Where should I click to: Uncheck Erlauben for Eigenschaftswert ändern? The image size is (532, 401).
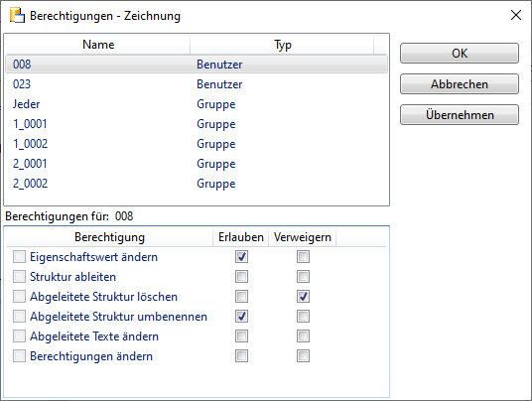pos(241,256)
